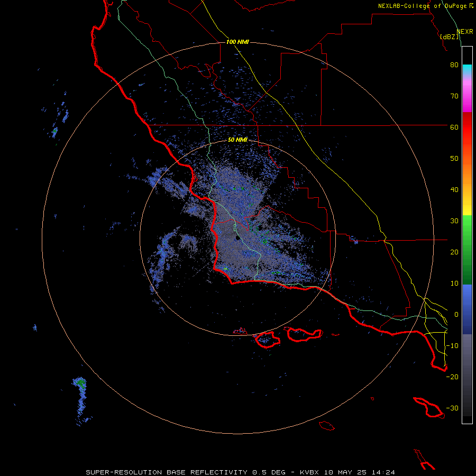Click the 70 value on the dBZ scale
Image resolution: width=476 pixels, height=476 pixels.
(x=454, y=96)
